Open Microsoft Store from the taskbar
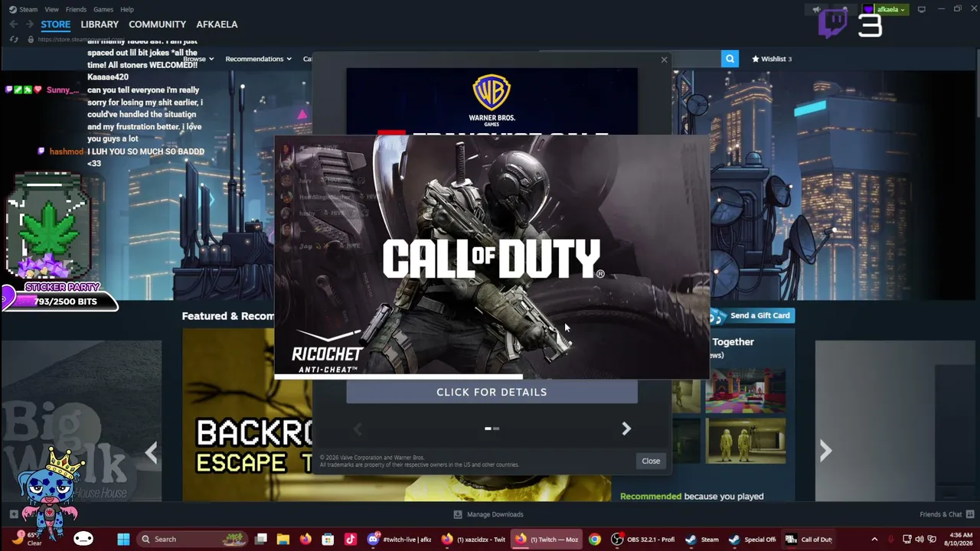Image resolution: width=980 pixels, height=551 pixels. (328, 540)
